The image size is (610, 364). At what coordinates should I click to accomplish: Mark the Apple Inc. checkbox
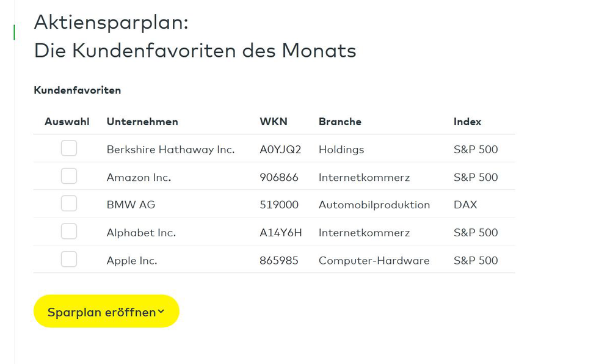[x=69, y=260]
